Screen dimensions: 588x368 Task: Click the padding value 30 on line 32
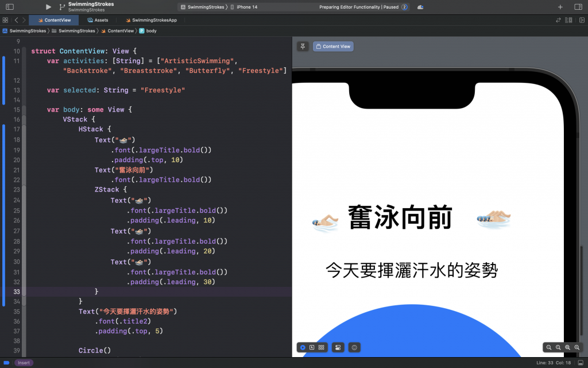(207, 282)
